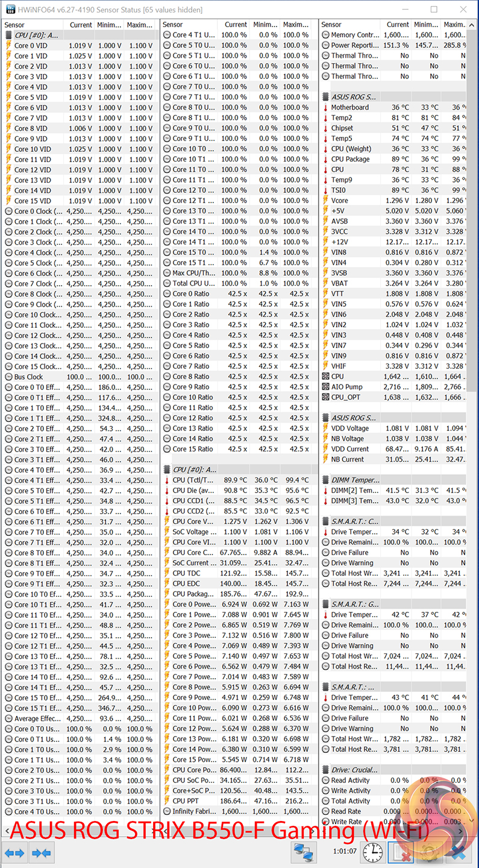The width and height of the screenshot is (479, 868).
Task: Select the VHIF voltage row
Action: pos(393,366)
